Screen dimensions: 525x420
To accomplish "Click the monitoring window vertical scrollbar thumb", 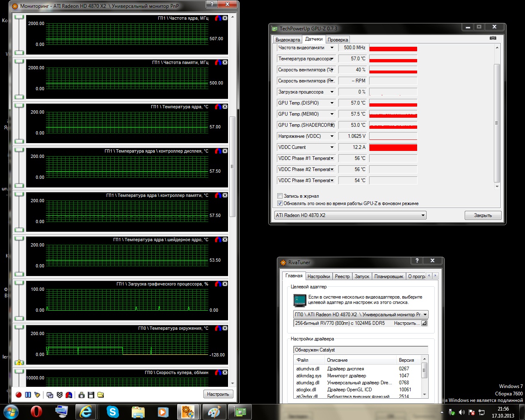I will (232, 167).
